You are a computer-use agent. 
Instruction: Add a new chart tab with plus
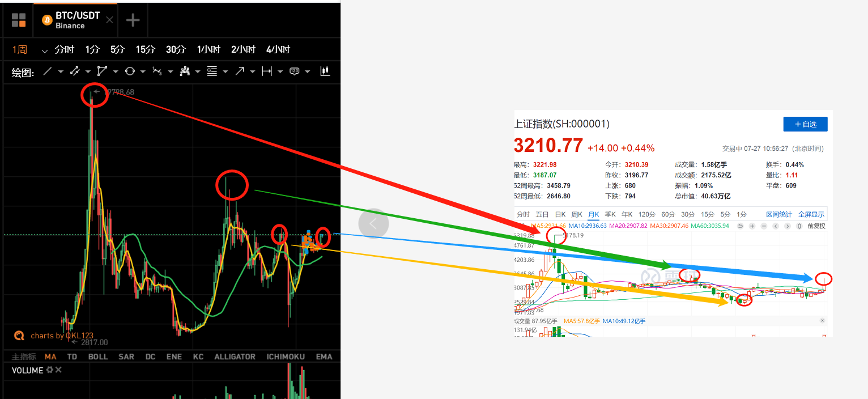pyautogui.click(x=133, y=20)
